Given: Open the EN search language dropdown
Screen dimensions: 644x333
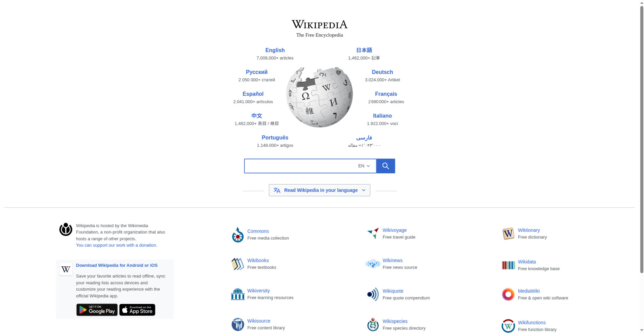Looking at the screenshot, I should click(x=364, y=166).
